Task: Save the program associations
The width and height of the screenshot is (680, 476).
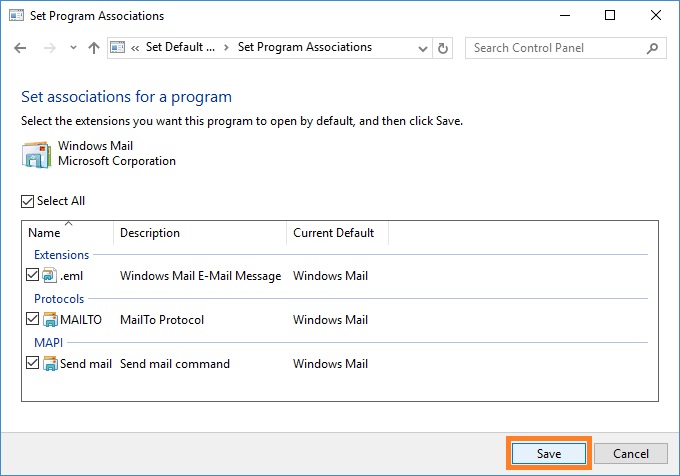Action: (x=549, y=453)
